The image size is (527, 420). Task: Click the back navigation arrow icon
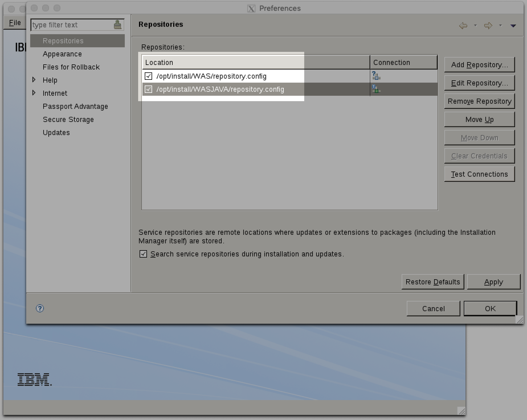click(463, 26)
